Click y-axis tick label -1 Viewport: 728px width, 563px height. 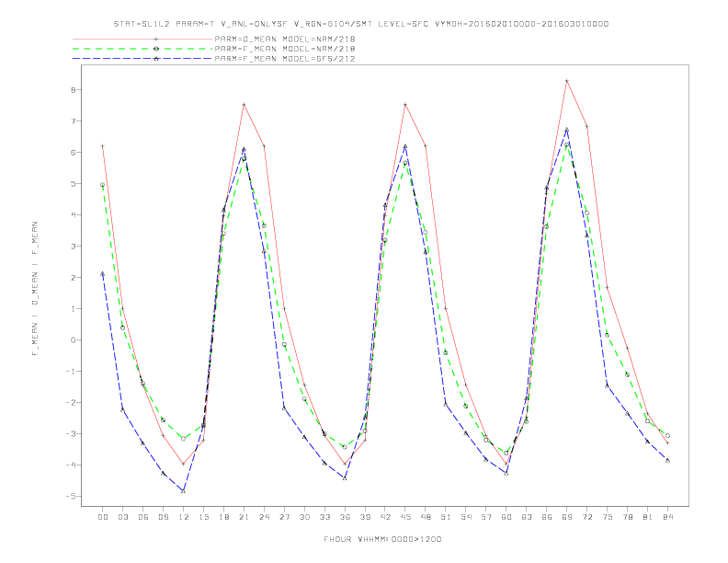[71, 371]
